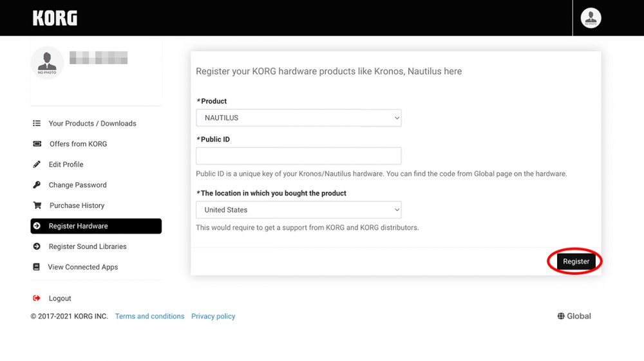Click the No Photo profile picture in sidebar
This screenshot has height=361, width=644.
tap(47, 63)
